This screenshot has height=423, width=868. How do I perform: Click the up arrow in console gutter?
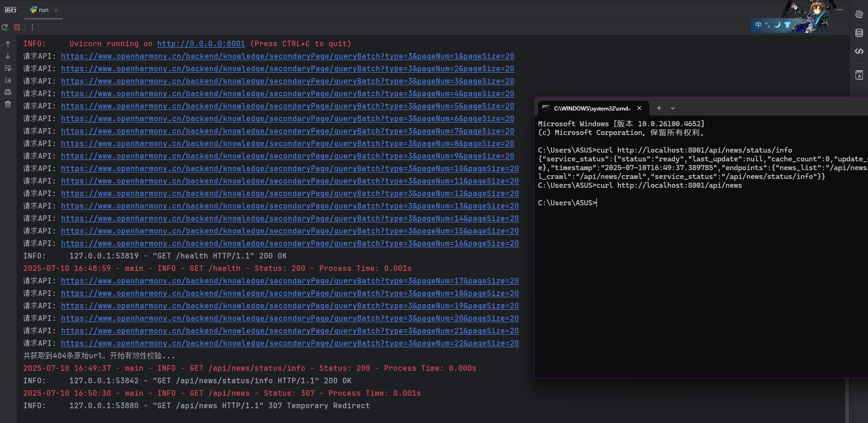8,44
